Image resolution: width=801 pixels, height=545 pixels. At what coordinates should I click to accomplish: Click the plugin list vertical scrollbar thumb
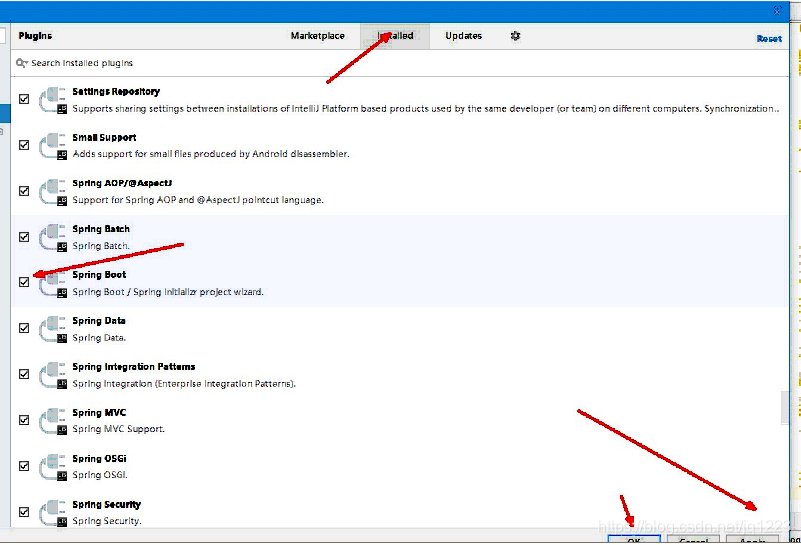pyautogui.click(x=785, y=408)
